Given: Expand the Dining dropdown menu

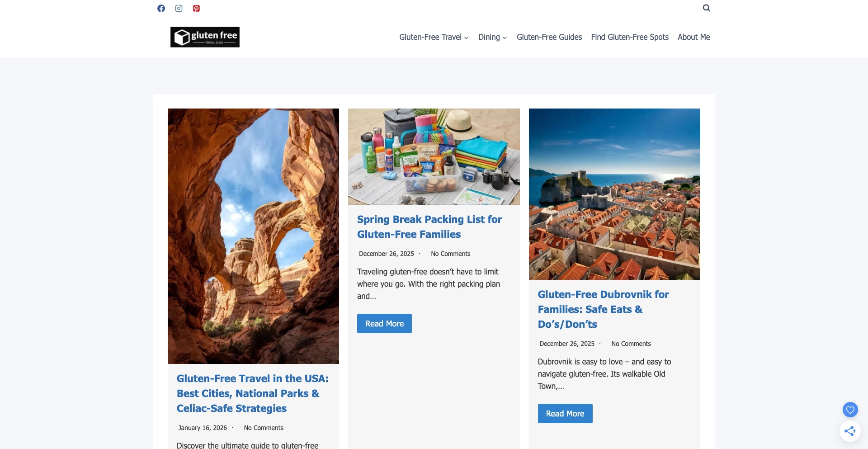Looking at the screenshot, I should tap(489, 37).
